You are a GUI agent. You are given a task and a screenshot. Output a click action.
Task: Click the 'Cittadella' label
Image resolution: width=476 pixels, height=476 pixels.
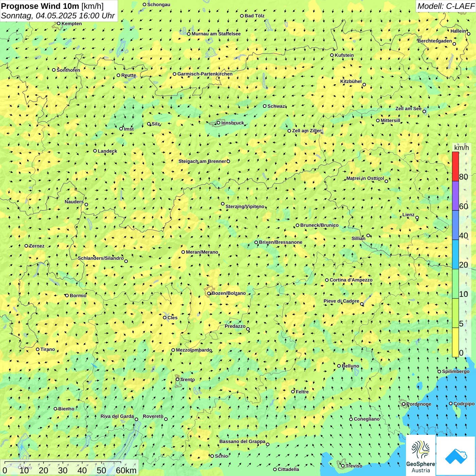[x=288, y=469]
